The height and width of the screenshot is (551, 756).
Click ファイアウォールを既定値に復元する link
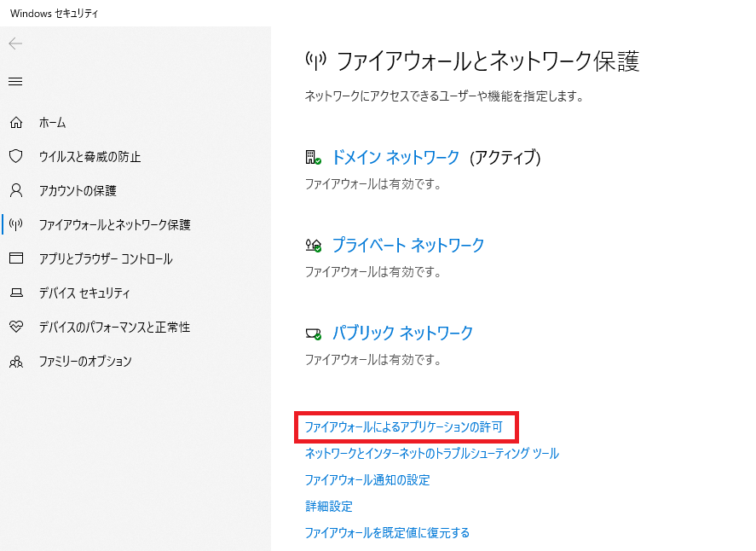point(387,533)
